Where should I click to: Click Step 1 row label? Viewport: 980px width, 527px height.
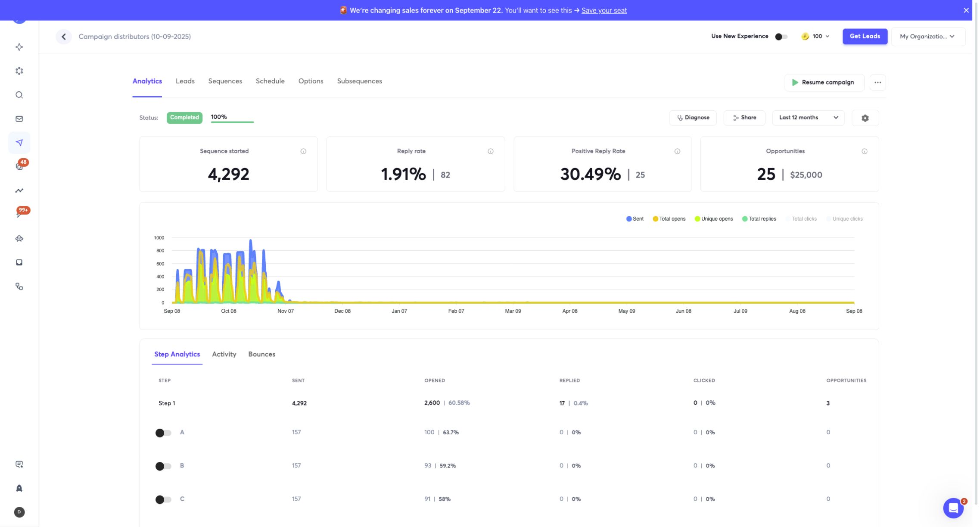click(x=167, y=403)
